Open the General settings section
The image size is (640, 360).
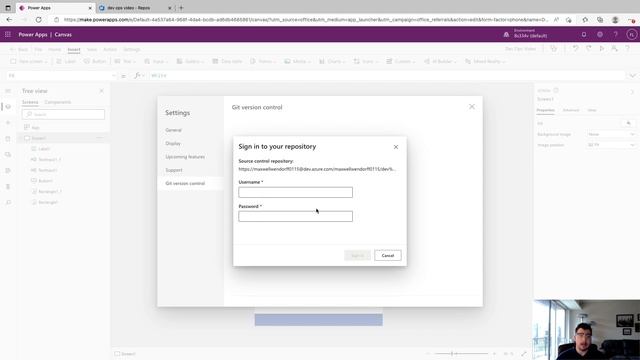click(x=173, y=130)
